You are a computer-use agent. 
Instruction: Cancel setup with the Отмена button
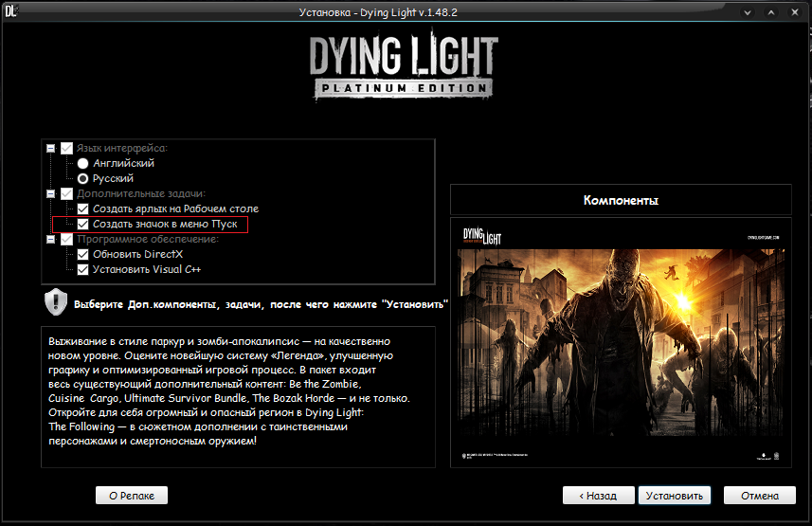point(759,495)
